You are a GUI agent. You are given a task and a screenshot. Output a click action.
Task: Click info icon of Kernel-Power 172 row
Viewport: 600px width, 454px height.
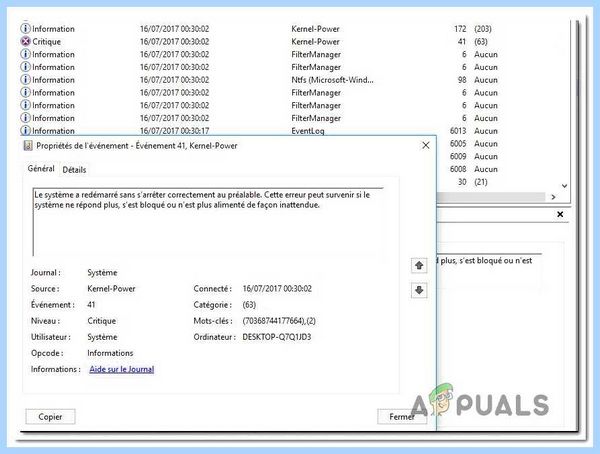(25, 29)
